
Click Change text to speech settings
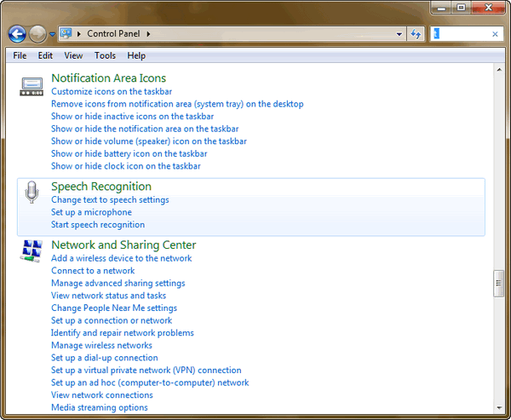click(x=110, y=200)
